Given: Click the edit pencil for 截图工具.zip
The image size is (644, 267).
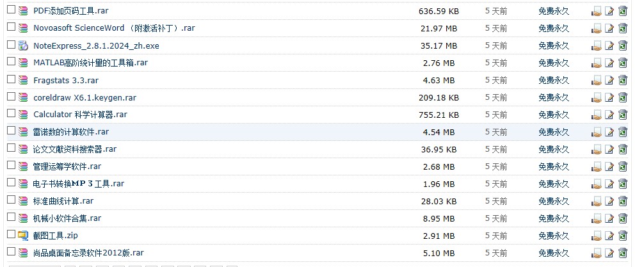Looking at the screenshot, I should click(609, 236).
